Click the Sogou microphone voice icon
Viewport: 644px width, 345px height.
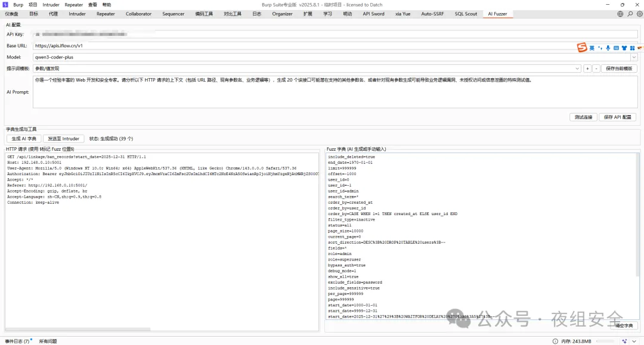click(x=608, y=48)
